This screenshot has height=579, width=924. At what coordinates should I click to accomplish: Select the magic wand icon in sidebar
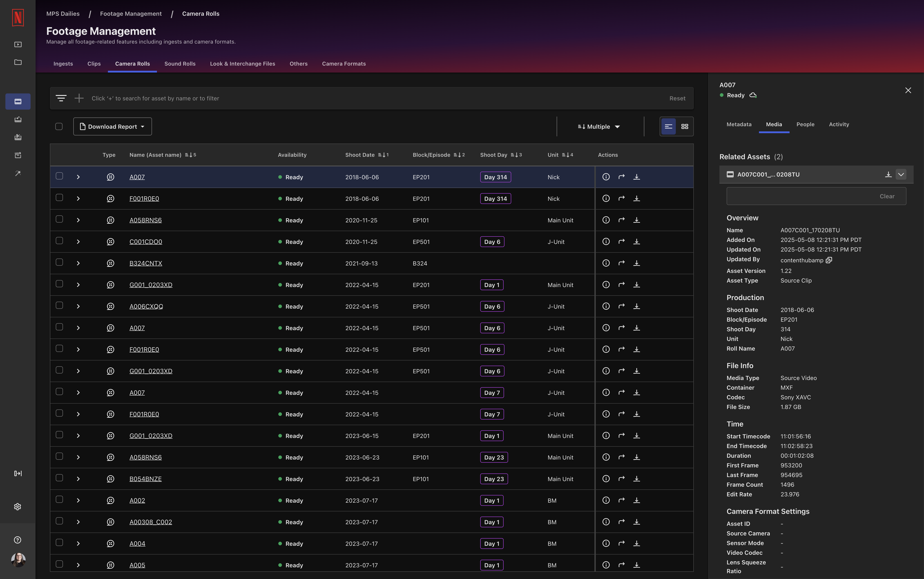coord(18,173)
